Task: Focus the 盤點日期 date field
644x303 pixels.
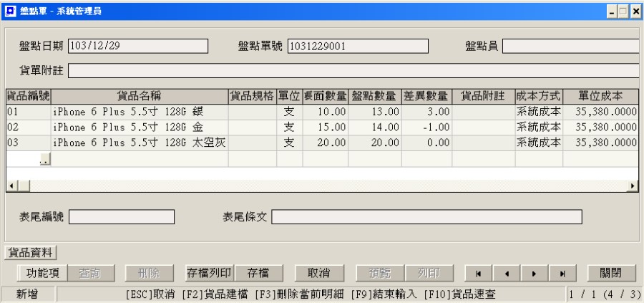Action: 138,46
